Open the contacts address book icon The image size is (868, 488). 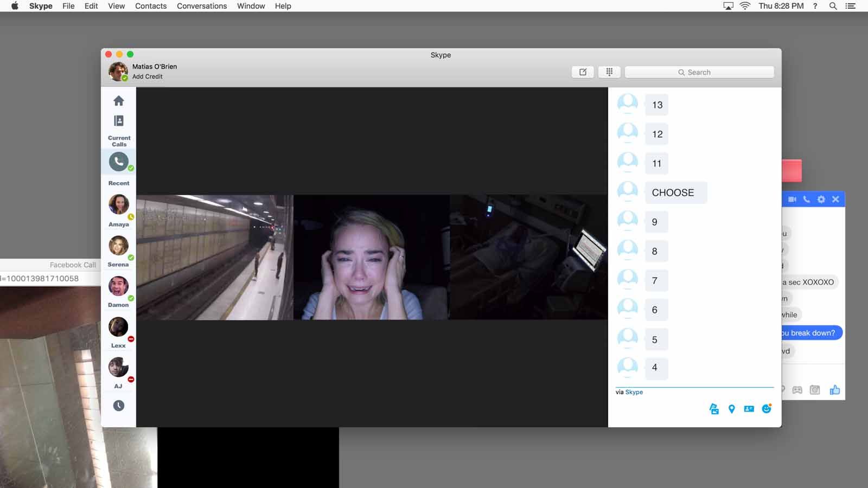[x=118, y=120]
